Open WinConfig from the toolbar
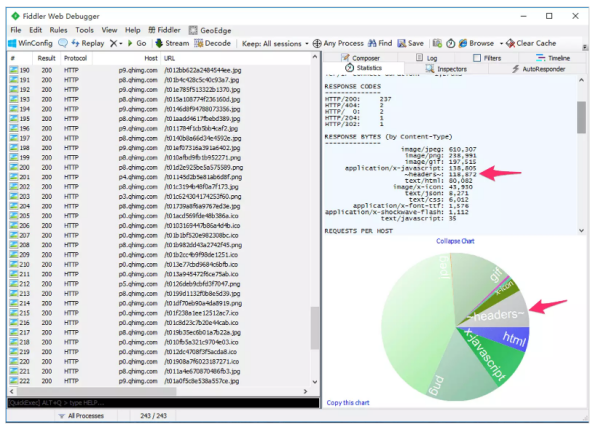 (30, 43)
